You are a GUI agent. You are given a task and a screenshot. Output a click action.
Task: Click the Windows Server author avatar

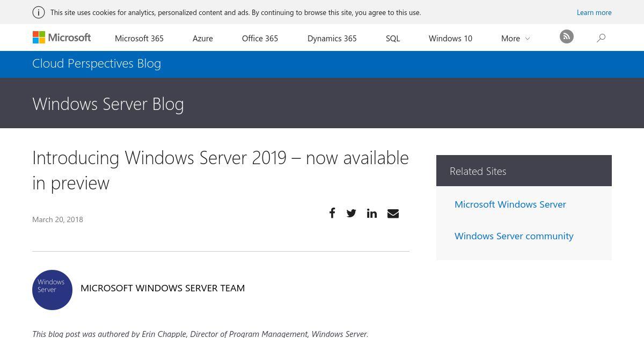click(x=52, y=290)
